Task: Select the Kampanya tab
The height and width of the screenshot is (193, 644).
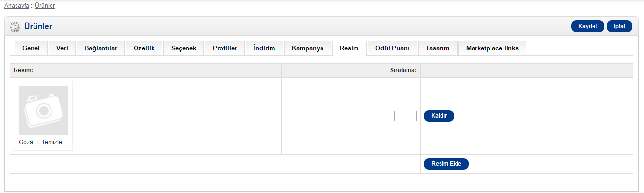Action: pos(307,48)
